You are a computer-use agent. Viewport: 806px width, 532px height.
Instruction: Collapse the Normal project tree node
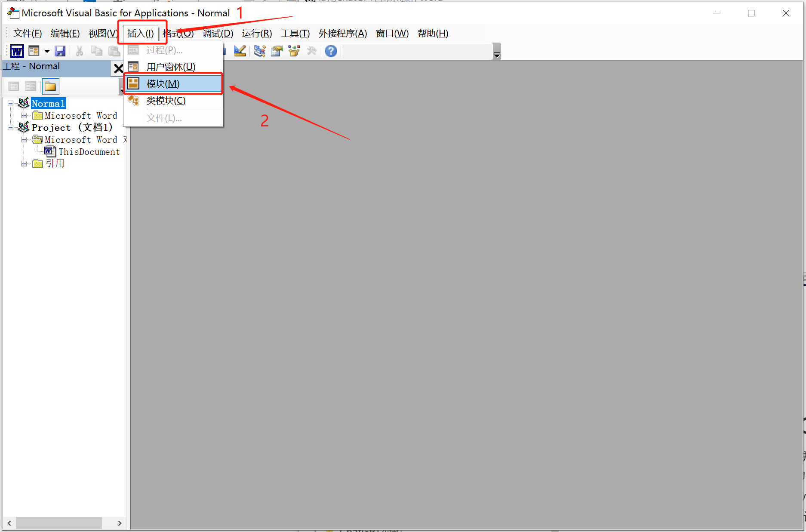tap(10, 104)
